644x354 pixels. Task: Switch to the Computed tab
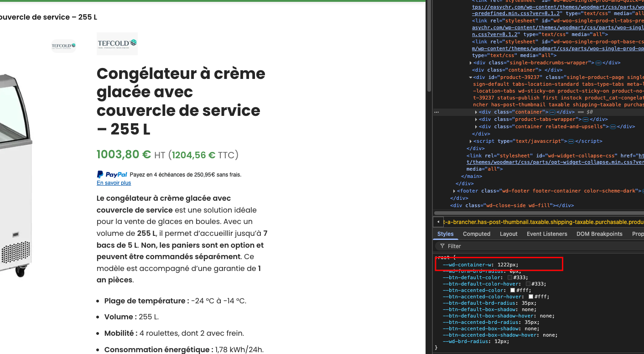coord(477,234)
